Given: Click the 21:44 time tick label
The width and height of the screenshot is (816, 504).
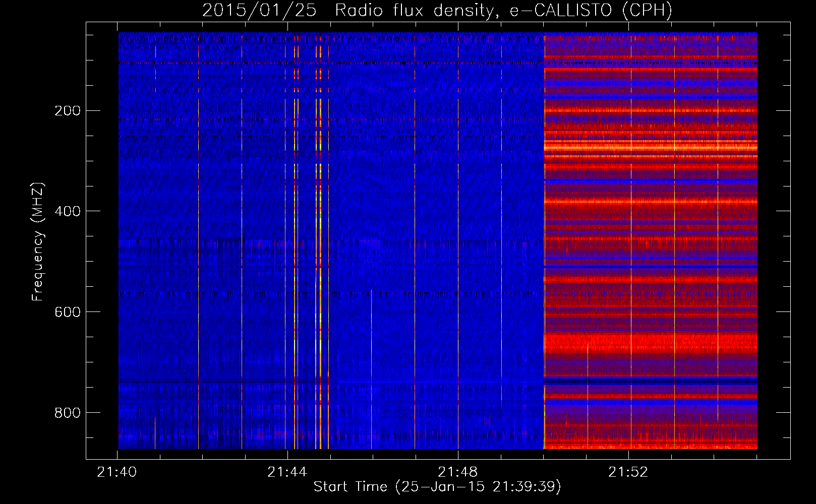Looking at the screenshot, I should click(x=287, y=472).
